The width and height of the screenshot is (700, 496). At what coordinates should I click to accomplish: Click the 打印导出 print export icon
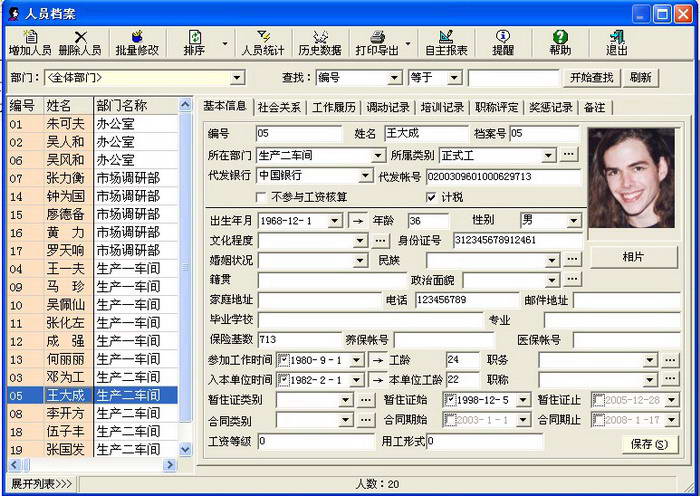[377, 43]
